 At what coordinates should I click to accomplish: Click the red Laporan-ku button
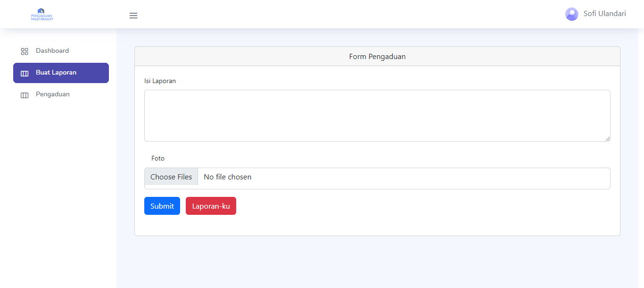coord(211,206)
